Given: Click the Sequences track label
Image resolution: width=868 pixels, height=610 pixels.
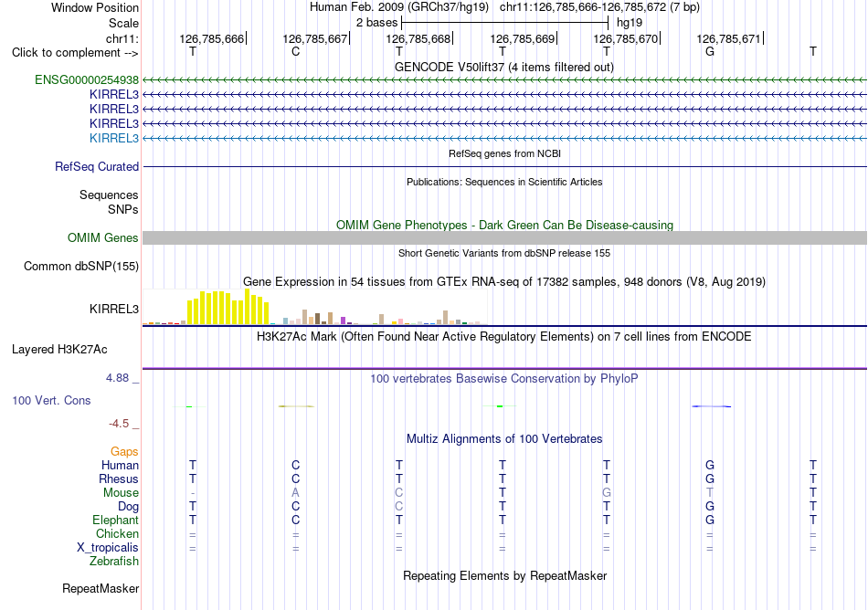Looking at the screenshot, I should coord(109,195).
